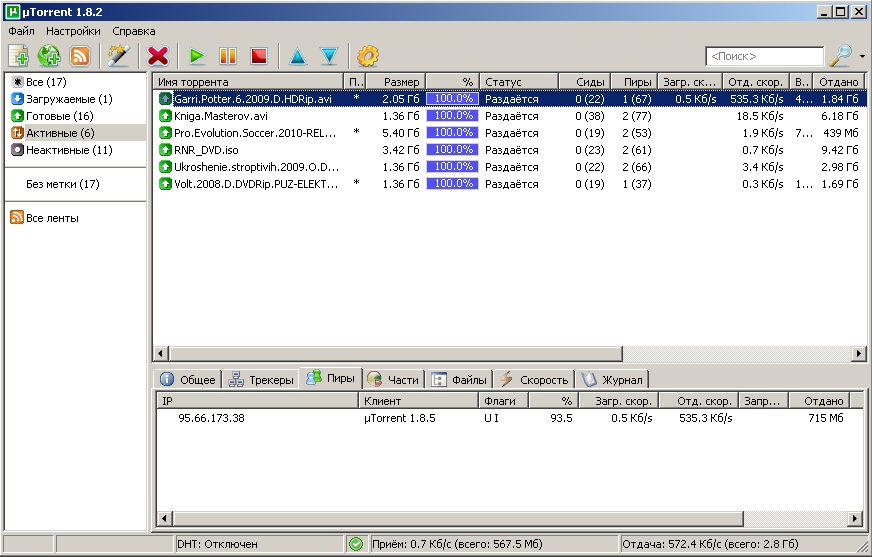Viewport: 872px width, 557px height.
Task: Switch to the Пиры tab
Action: click(x=330, y=378)
